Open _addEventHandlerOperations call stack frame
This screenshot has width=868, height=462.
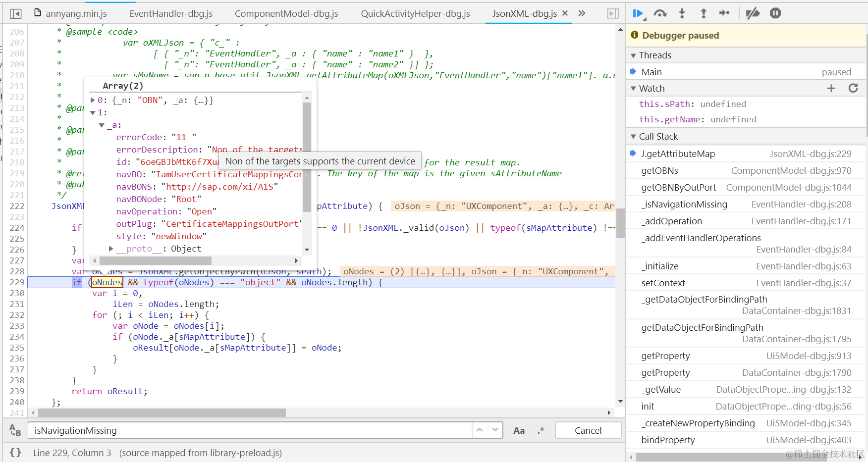[746, 244]
